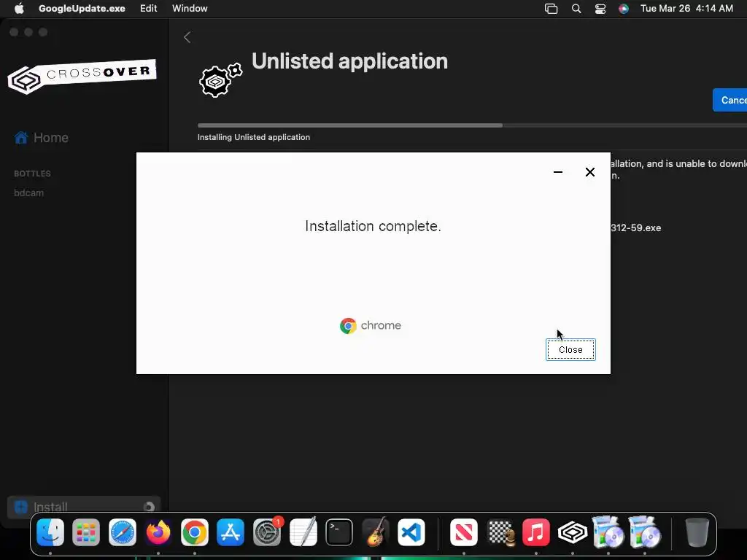The height and width of the screenshot is (560, 747).
Task: Open CrossOver from the Dock
Action: tap(572, 532)
